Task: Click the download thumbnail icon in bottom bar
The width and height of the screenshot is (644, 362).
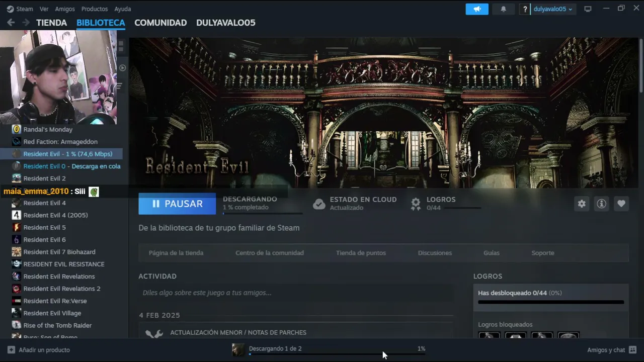Action: (238, 349)
